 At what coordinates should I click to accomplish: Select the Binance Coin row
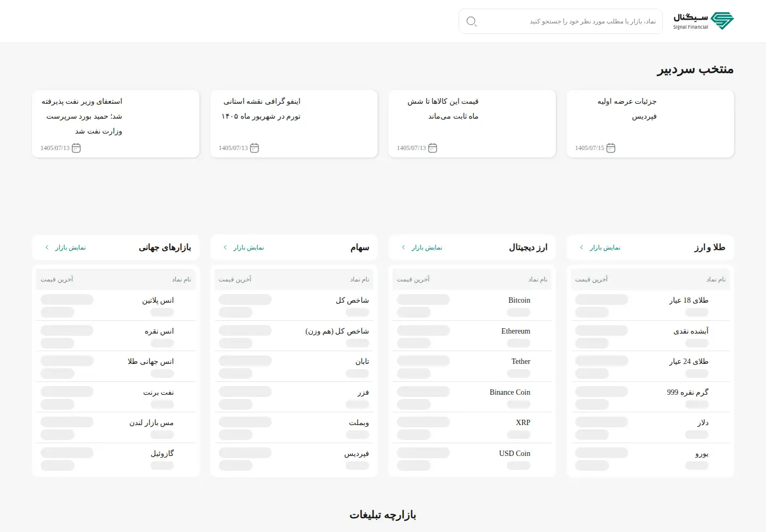[472, 397]
